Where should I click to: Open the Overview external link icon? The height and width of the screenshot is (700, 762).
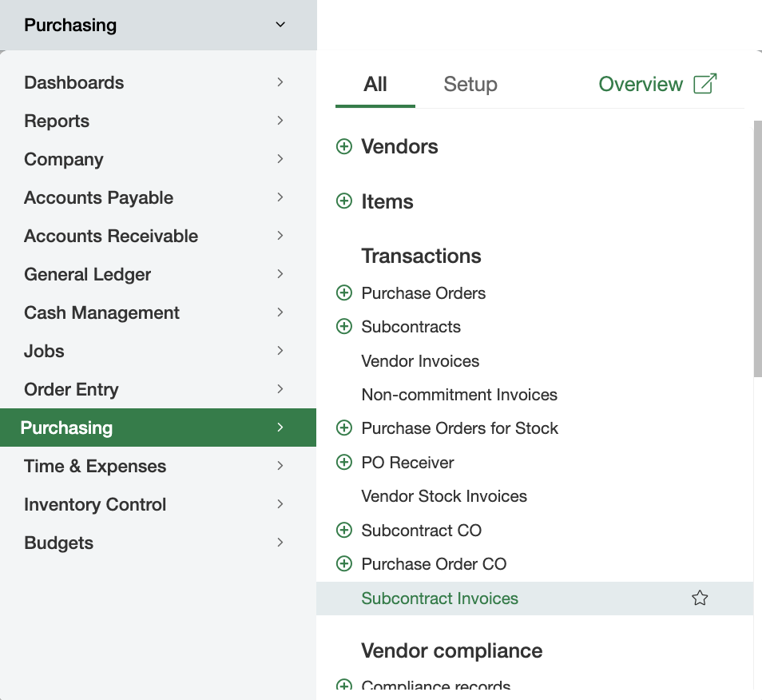pyautogui.click(x=705, y=84)
